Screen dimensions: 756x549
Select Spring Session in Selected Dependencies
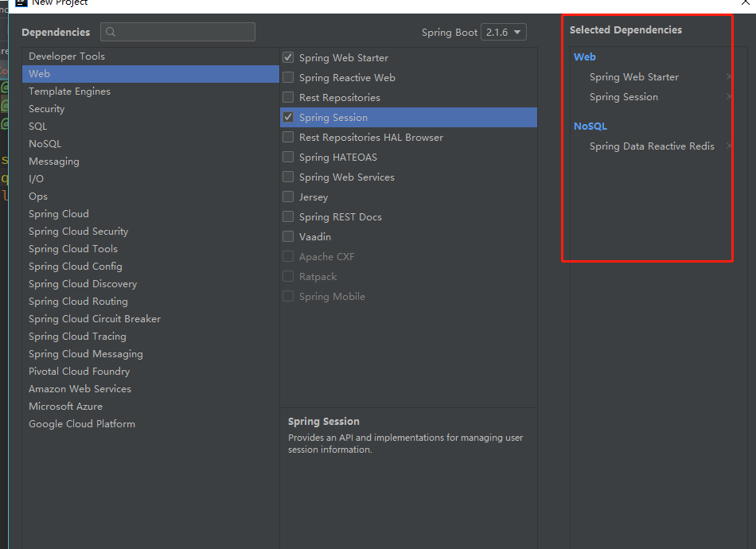624,97
